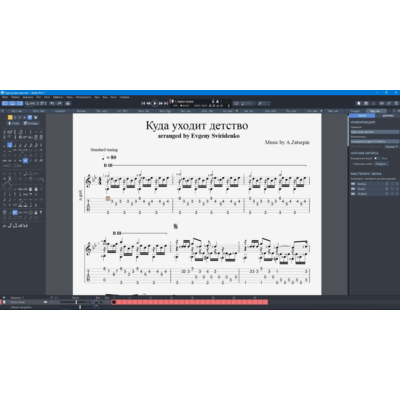
Task: Open the zoom percentage dropdown
Action: (x=33, y=103)
